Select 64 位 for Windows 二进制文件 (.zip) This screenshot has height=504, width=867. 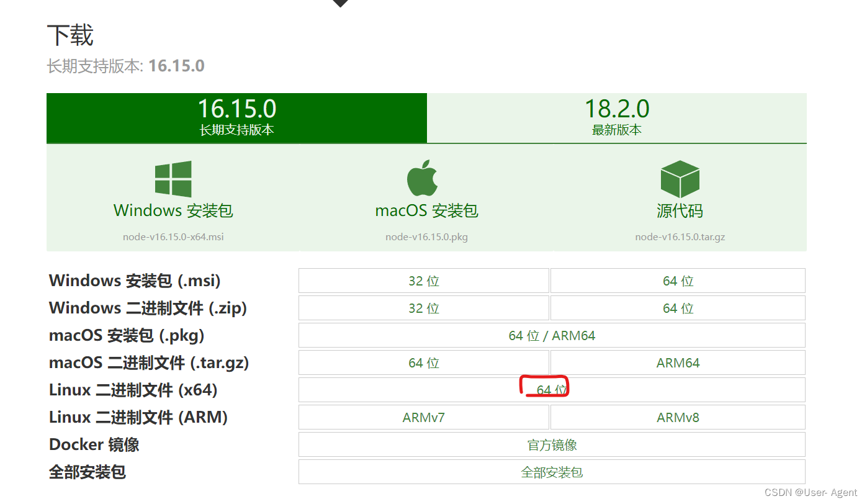tap(678, 308)
